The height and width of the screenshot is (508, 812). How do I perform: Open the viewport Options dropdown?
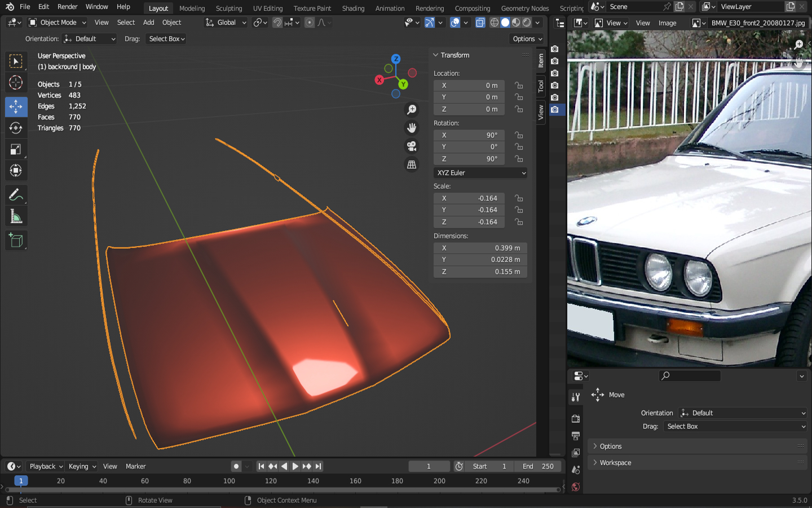pos(527,39)
